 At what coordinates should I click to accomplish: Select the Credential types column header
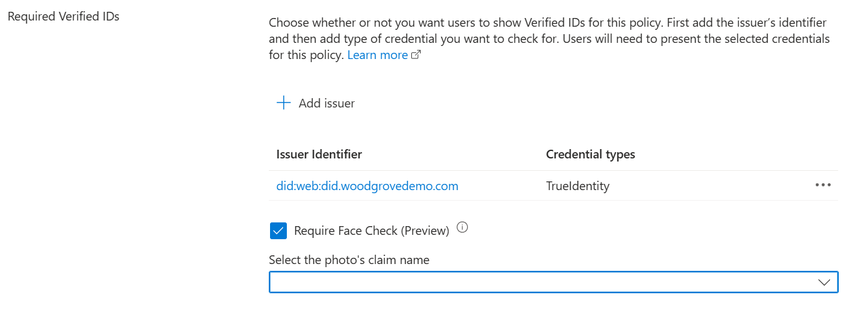pos(590,154)
